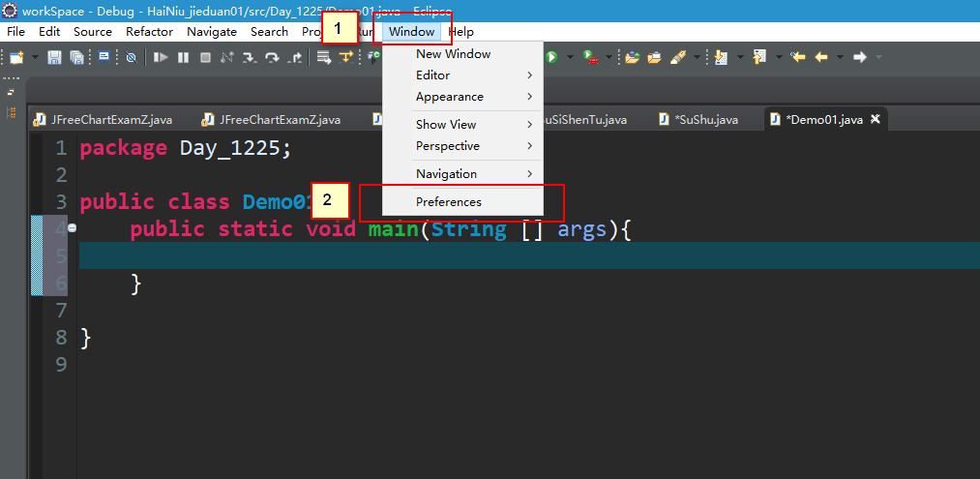The height and width of the screenshot is (479, 980).
Task: Click the Next Annotation icon
Action: 721,57
